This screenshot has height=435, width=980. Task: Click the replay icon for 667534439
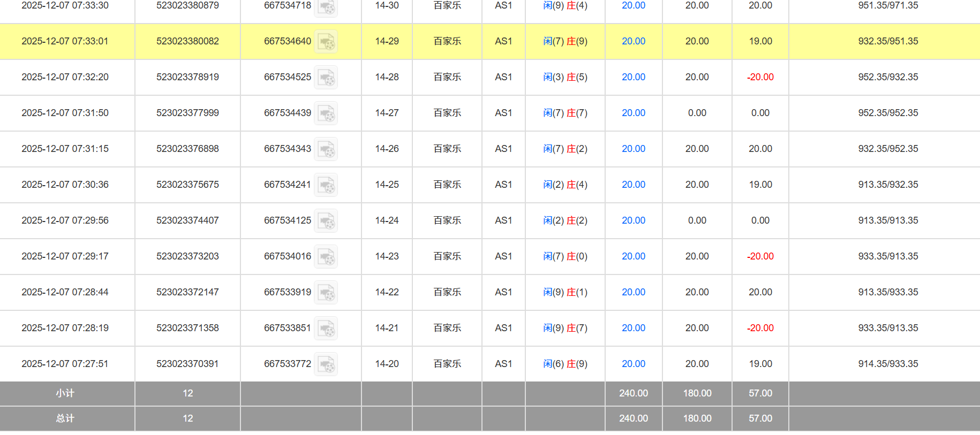[x=326, y=113]
